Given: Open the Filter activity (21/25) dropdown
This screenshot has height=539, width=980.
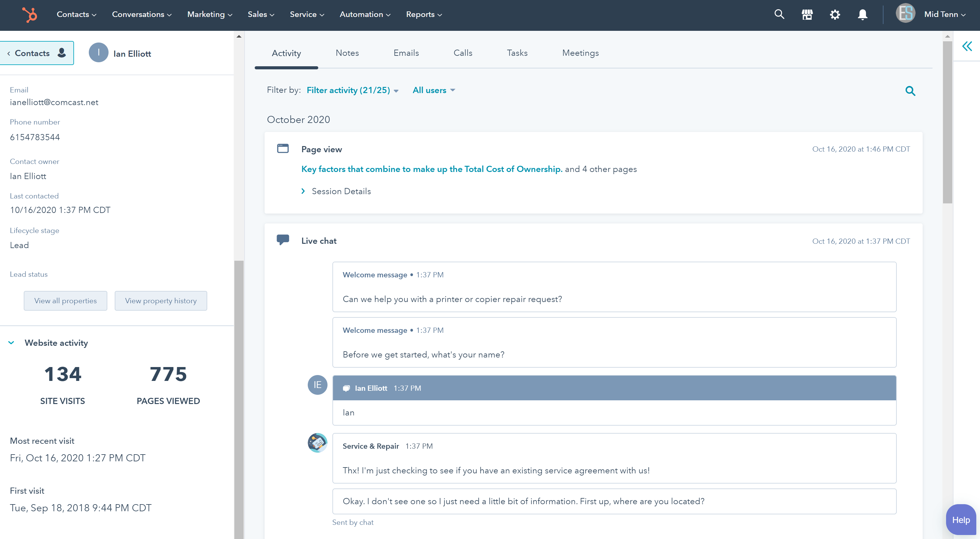Looking at the screenshot, I should click(352, 91).
